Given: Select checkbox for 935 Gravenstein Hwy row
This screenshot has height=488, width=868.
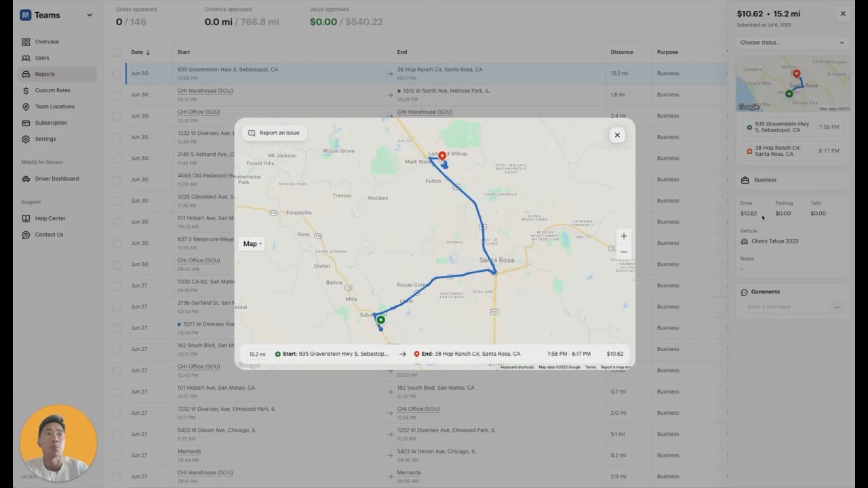Looking at the screenshot, I should tap(117, 73).
